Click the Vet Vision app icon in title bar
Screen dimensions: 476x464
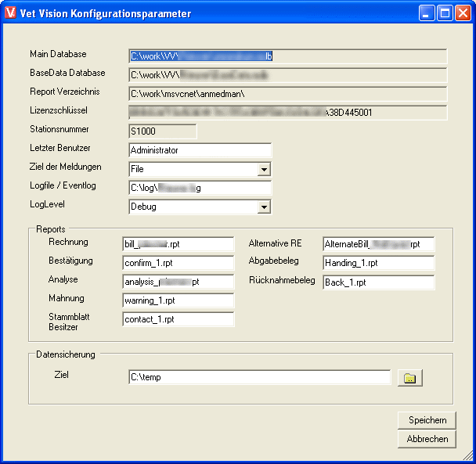pyautogui.click(x=10, y=13)
